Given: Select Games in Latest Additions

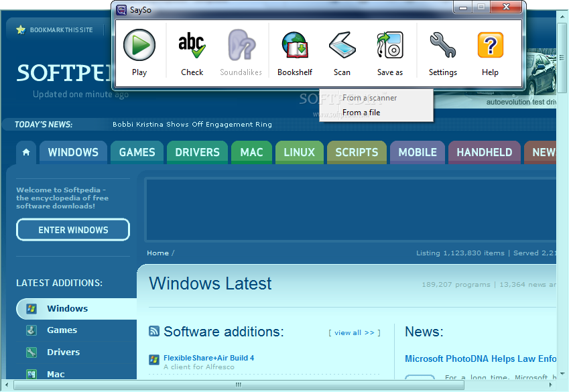Looking at the screenshot, I should pyautogui.click(x=62, y=330).
